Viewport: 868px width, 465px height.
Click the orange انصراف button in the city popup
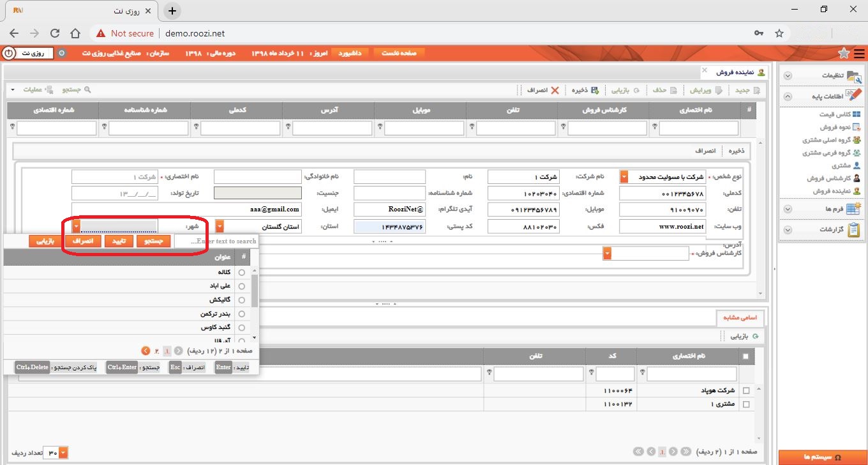coord(84,241)
